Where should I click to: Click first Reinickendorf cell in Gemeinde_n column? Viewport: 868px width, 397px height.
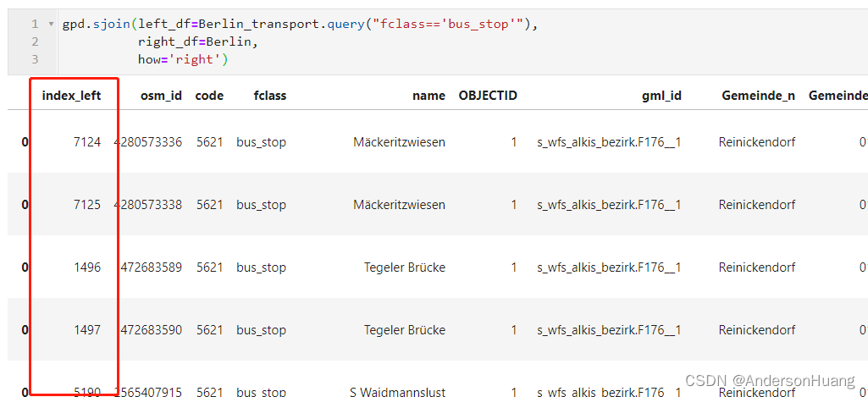point(757,142)
